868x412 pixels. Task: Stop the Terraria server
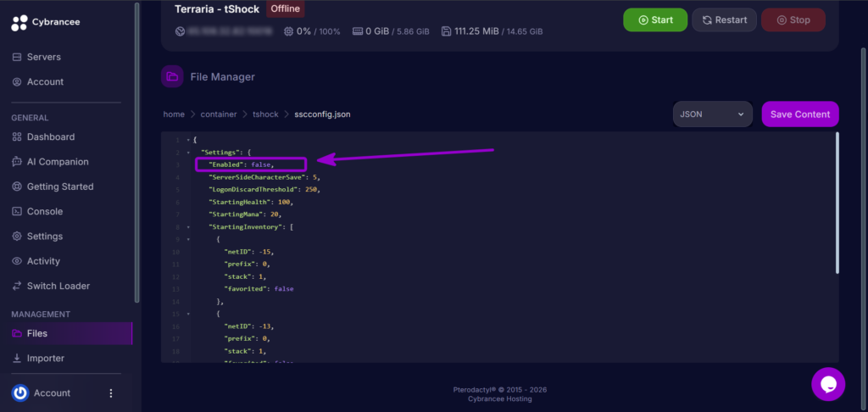(x=793, y=20)
